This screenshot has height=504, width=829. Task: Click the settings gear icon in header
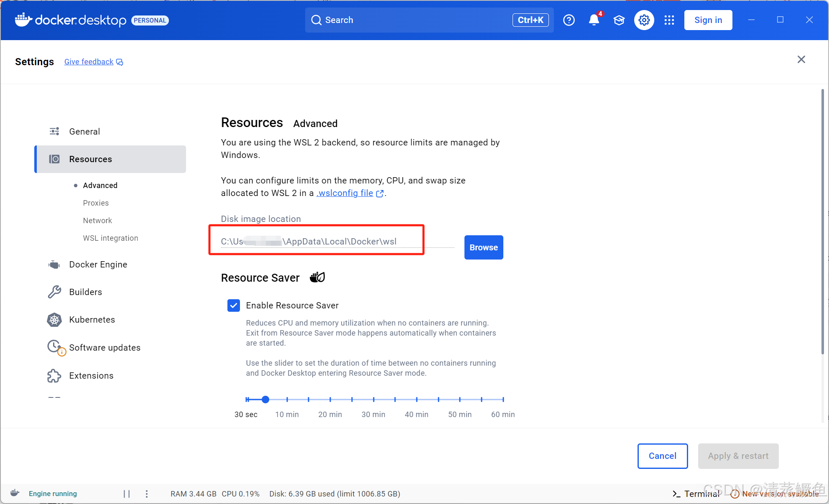644,20
